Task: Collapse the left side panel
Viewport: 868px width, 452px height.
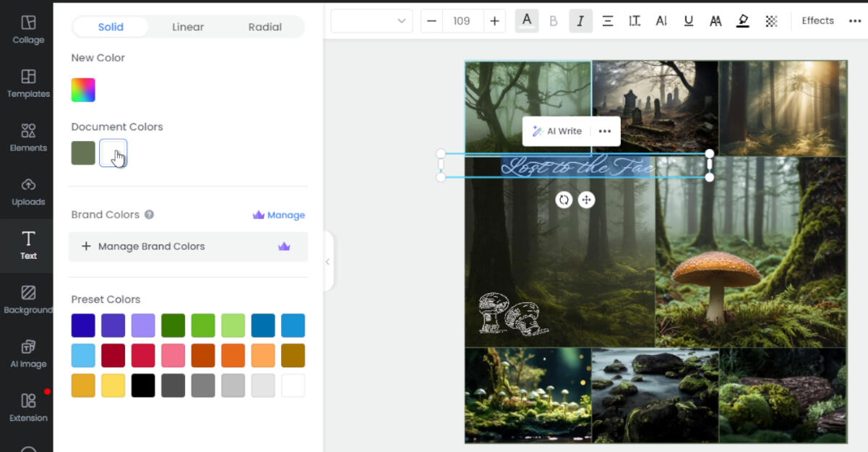Action: (327, 262)
